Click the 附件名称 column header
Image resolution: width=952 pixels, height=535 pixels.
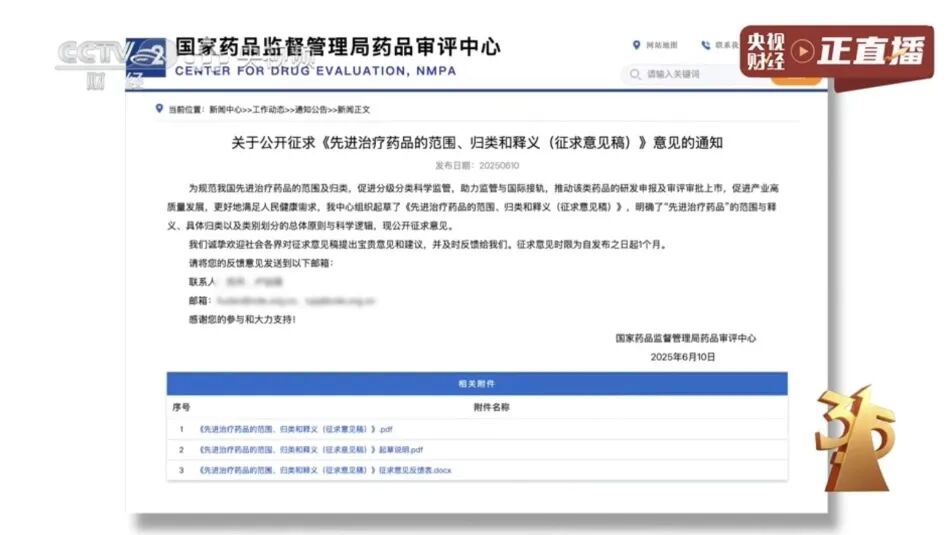pyautogui.click(x=491, y=407)
